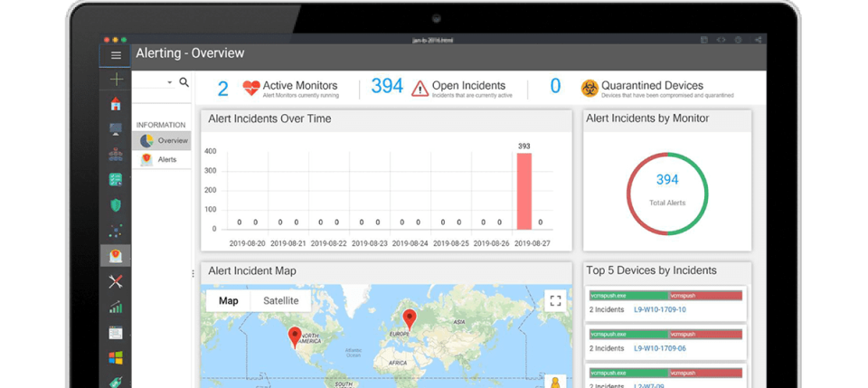Click the share icon in title bar
The height and width of the screenshot is (388, 868).
coord(758,40)
